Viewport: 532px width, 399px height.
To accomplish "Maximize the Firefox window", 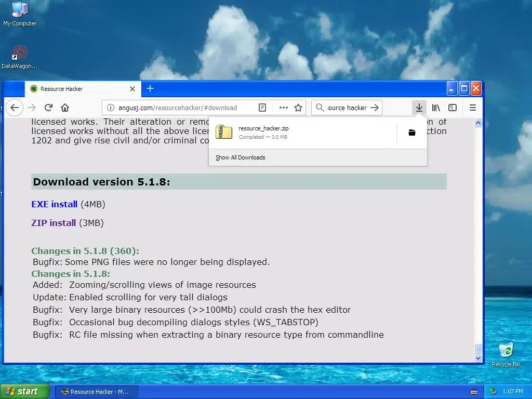I will (464, 88).
